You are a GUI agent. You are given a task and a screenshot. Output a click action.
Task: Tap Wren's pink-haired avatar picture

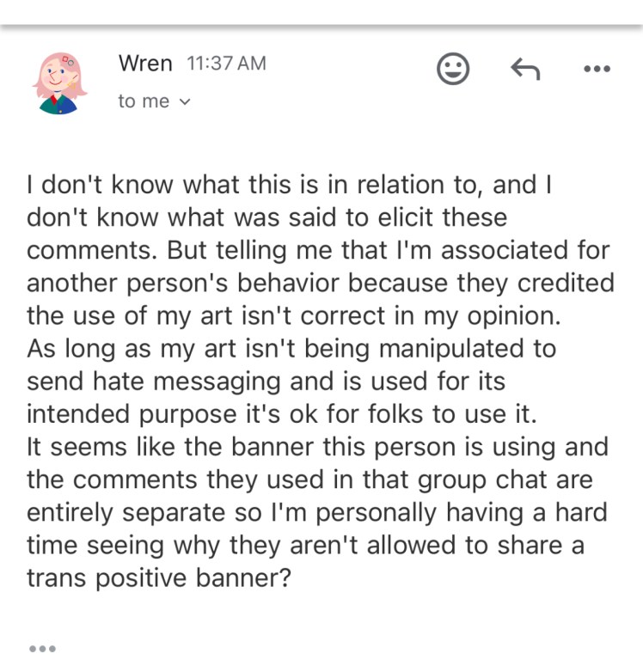(59, 82)
